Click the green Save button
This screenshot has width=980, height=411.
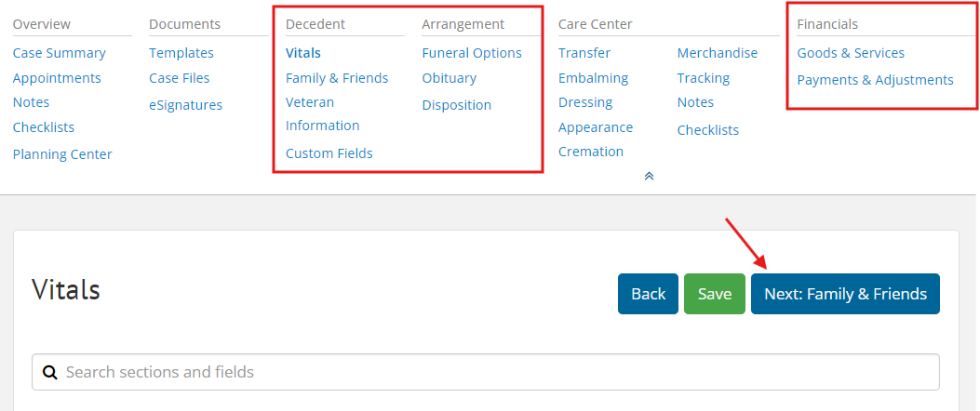point(715,294)
